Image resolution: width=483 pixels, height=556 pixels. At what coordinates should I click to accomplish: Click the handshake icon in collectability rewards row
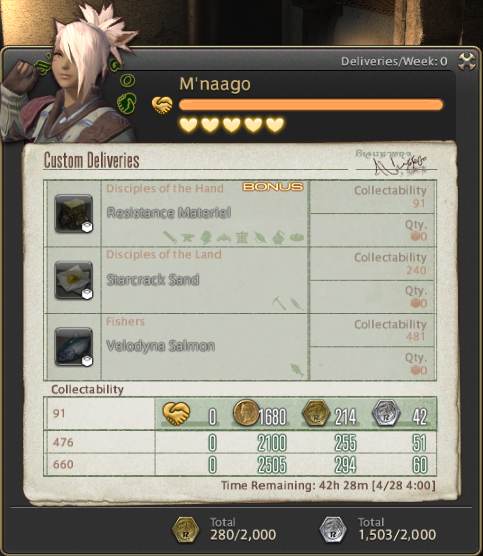click(176, 413)
